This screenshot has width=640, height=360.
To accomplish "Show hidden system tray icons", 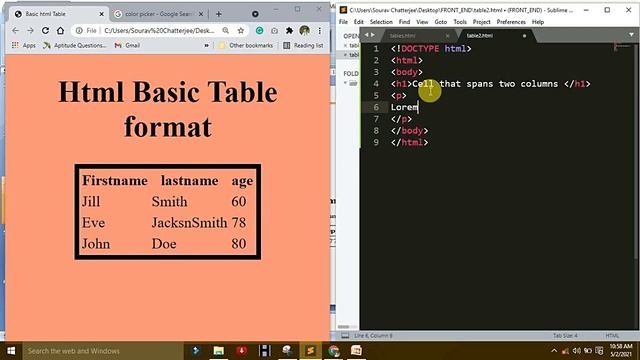I will coord(554,351).
